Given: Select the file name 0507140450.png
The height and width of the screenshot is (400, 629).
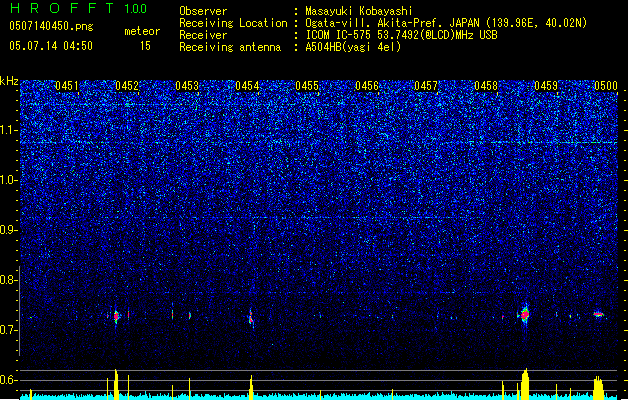Looking at the screenshot, I should 51,26.
